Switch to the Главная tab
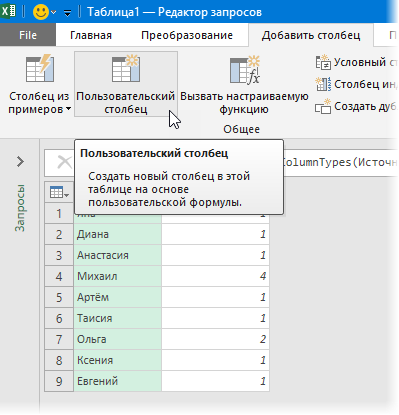The image size is (399, 415). [x=91, y=35]
